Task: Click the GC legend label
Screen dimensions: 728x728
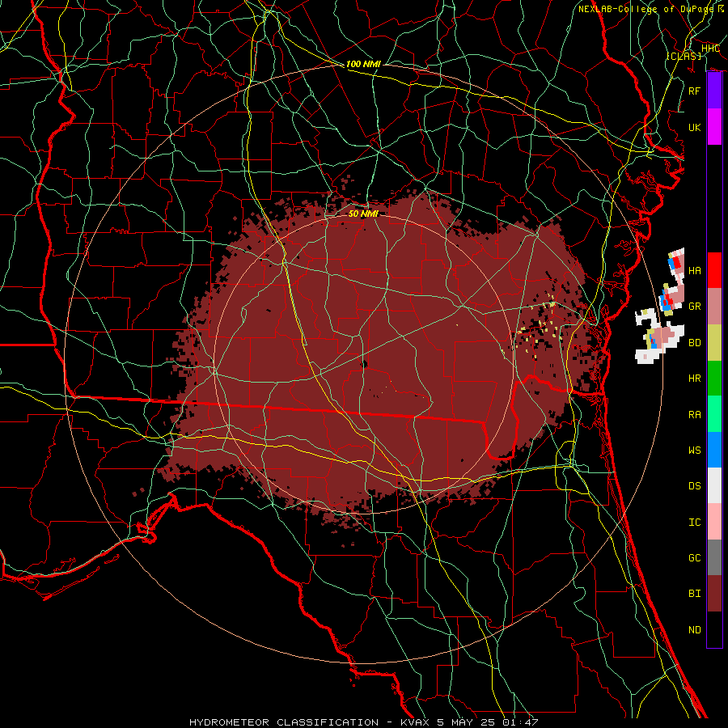Action: [695, 557]
